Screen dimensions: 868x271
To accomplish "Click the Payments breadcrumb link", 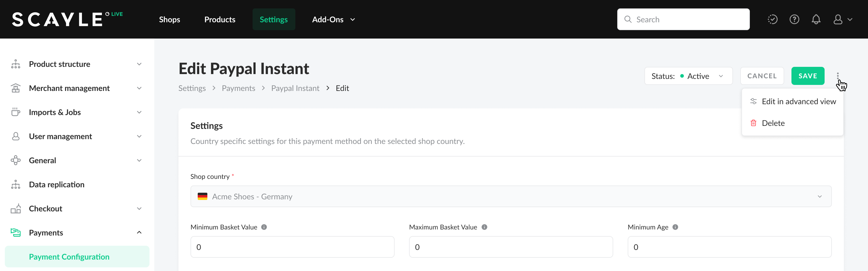I will (238, 88).
